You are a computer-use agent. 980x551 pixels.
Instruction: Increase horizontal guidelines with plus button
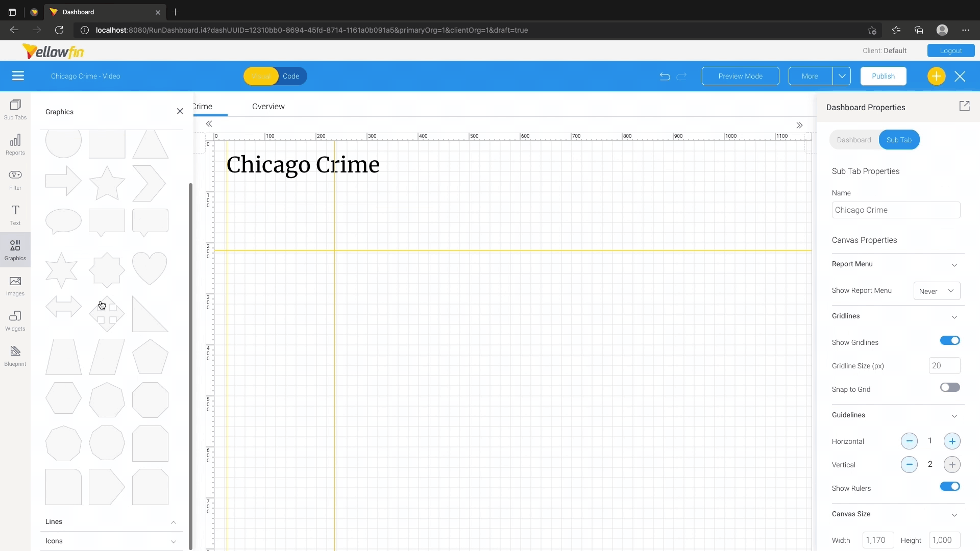pyautogui.click(x=952, y=441)
